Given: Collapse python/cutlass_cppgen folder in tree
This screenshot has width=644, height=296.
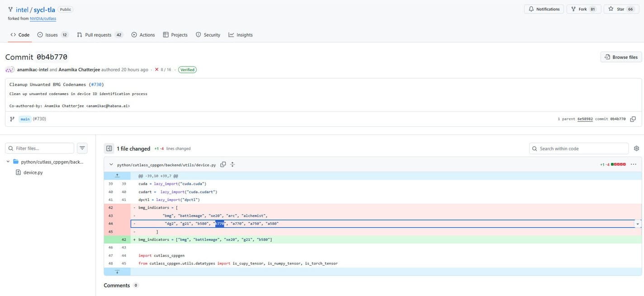Looking at the screenshot, I should point(8,162).
